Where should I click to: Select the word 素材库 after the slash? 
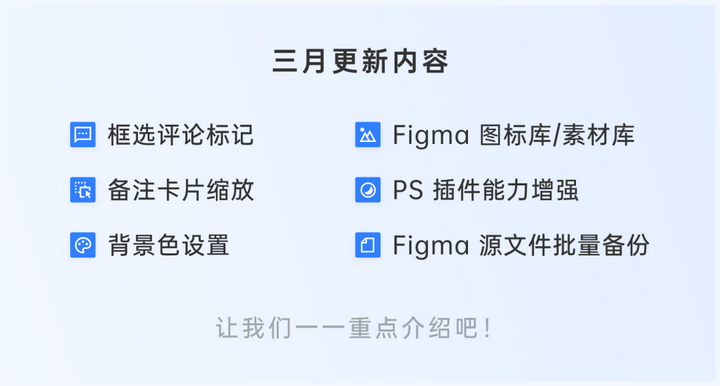(x=598, y=135)
